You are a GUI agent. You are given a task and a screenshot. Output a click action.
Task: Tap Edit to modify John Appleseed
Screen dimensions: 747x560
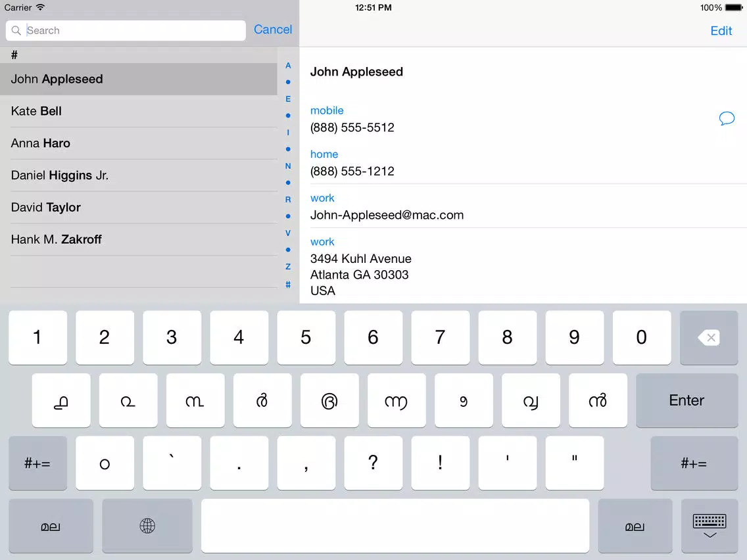[721, 31]
